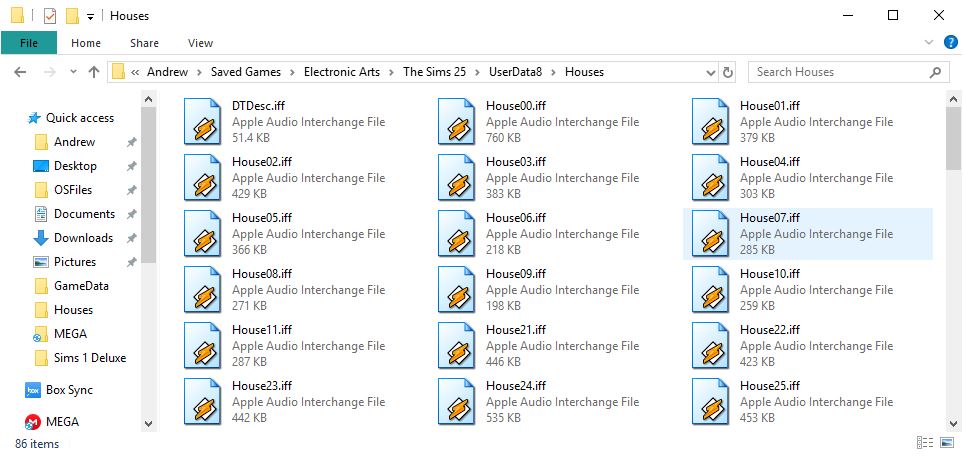This screenshot has width=963, height=456.
Task: Expand the arrow after The Sims 25
Action: [x=477, y=72]
